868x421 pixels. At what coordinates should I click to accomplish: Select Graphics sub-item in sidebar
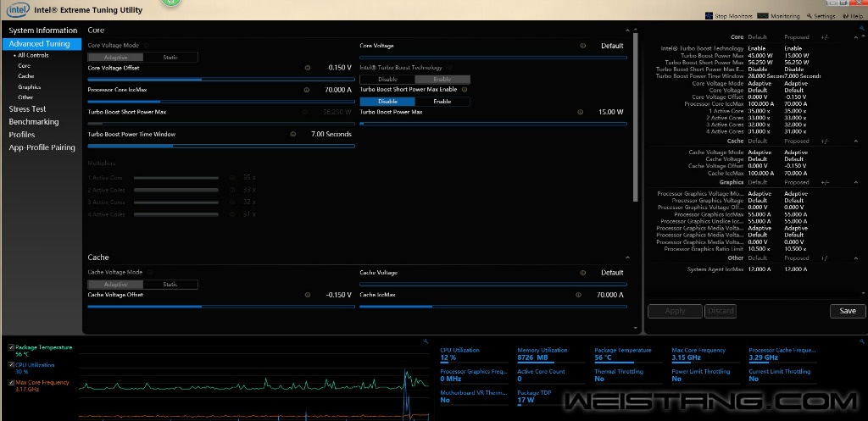[29, 87]
